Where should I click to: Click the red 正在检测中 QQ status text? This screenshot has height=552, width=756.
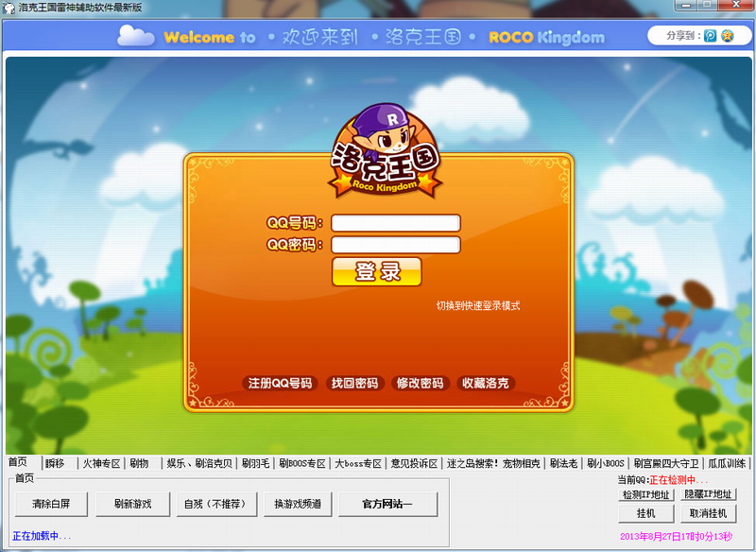click(x=679, y=480)
